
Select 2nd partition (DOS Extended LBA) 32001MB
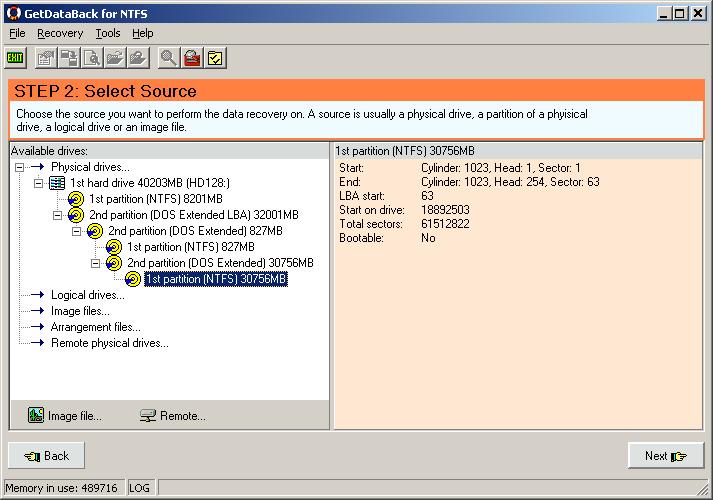[194, 215]
